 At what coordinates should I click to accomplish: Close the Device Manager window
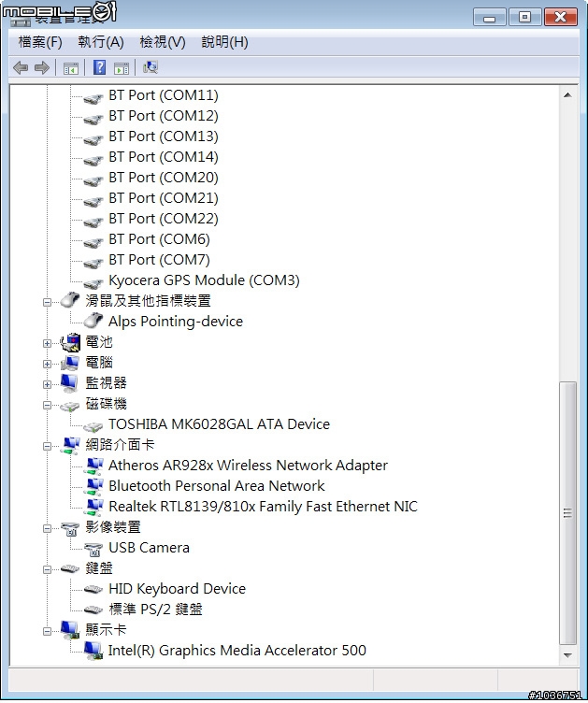pyautogui.click(x=560, y=18)
